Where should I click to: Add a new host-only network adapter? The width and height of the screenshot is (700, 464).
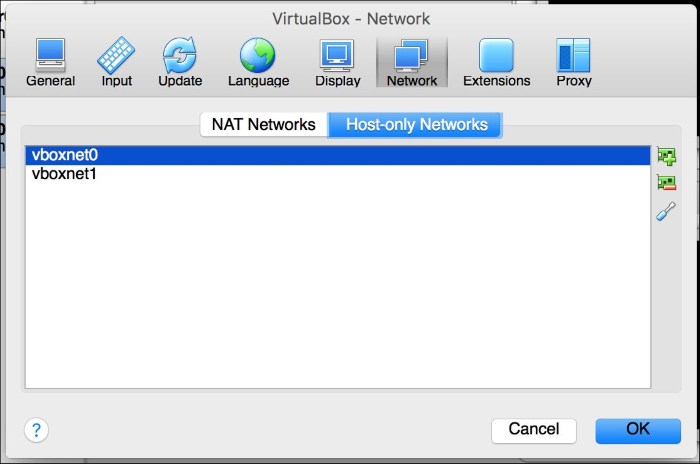coord(667,156)
